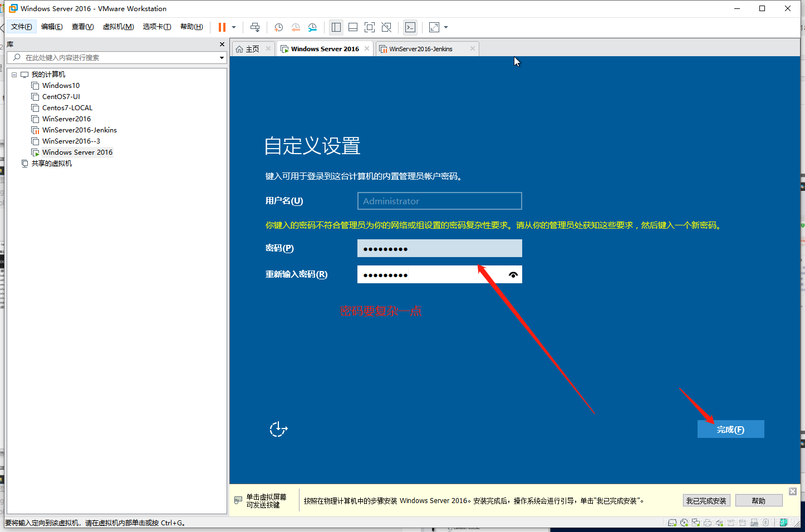Open the 虚拟机(M) menu
805x532 pixels.
coord(118,27)
